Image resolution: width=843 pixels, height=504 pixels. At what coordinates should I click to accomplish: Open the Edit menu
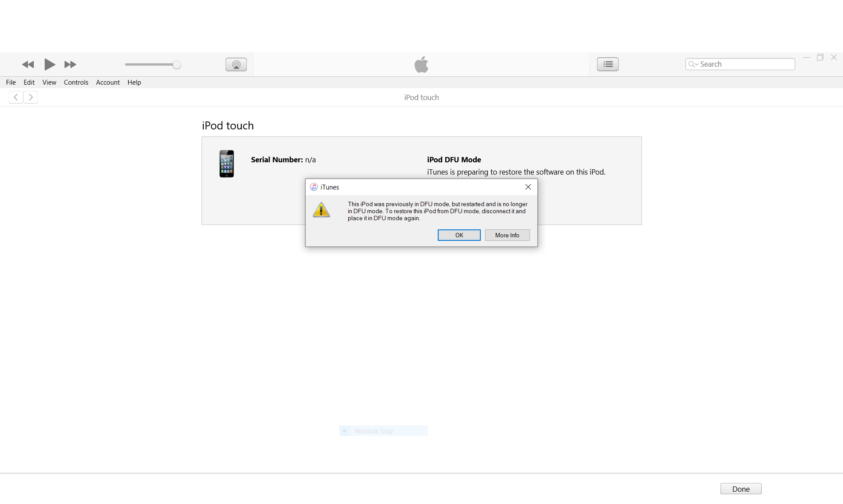(x=29, y=82)
